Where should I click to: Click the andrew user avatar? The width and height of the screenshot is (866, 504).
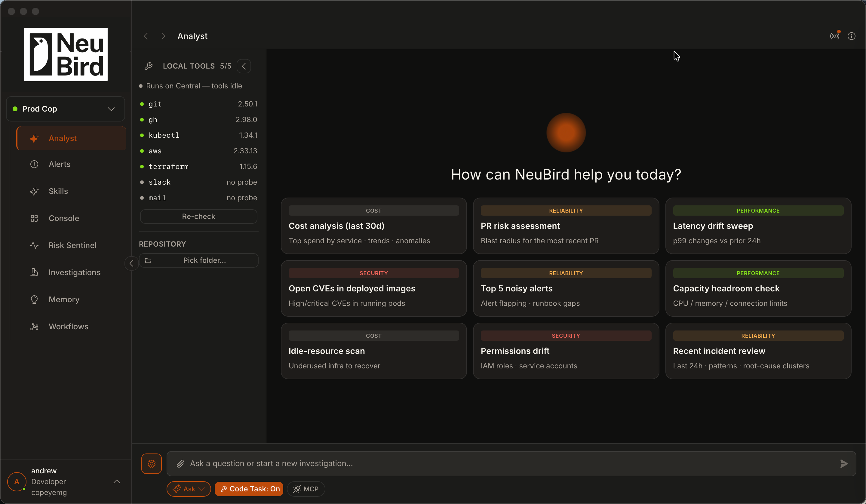[17, 481]
